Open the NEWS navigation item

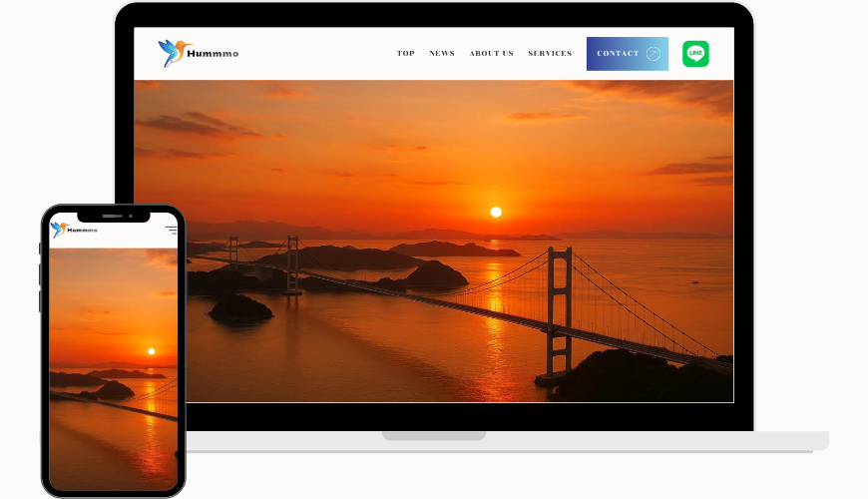coord(442,53)
